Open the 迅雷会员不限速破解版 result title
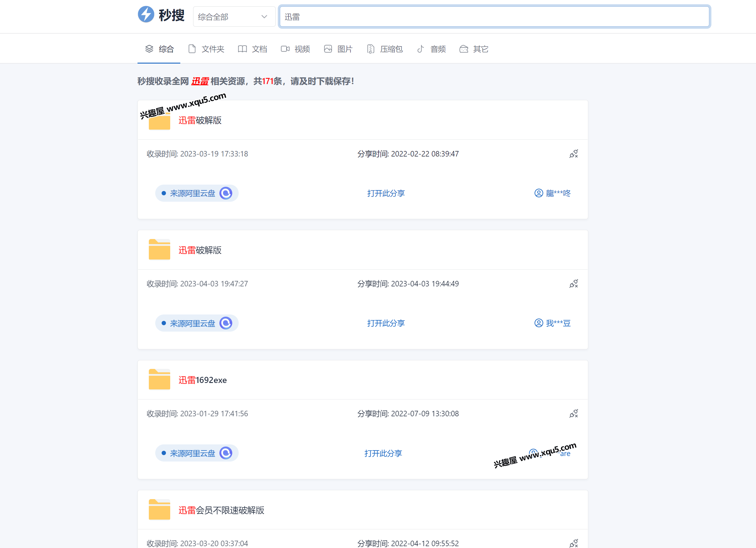The height and width of the screenshot is (548, 756). coord(221,510)
